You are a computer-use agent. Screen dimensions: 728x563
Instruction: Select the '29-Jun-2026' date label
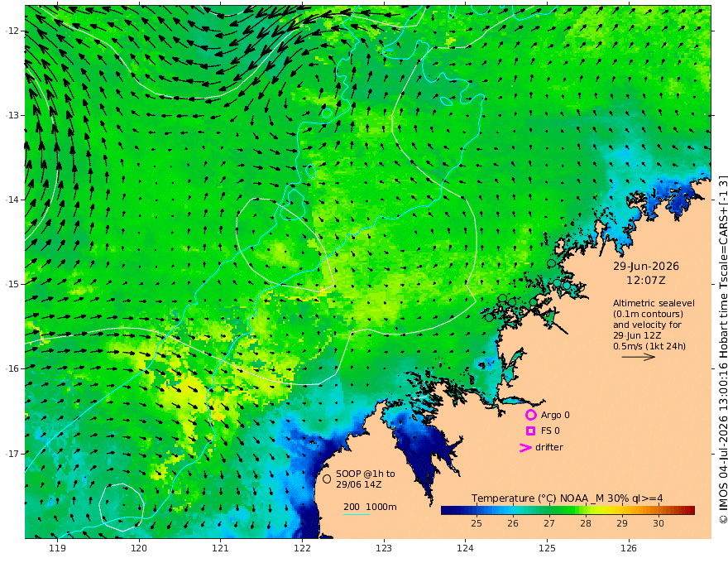[x=646, y=266]
